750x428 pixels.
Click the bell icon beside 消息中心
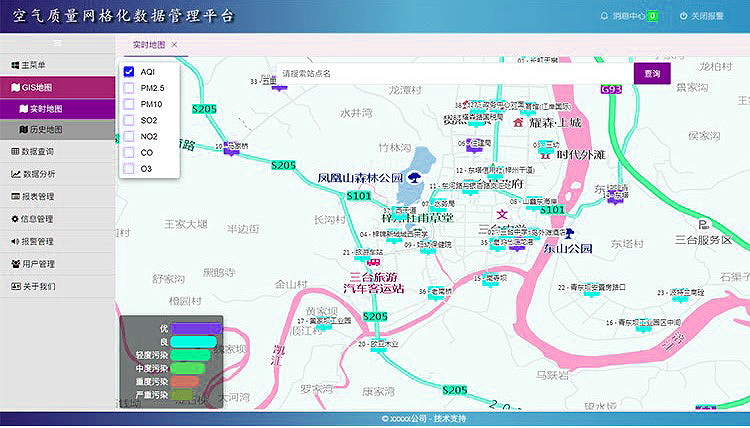[603, 16]
